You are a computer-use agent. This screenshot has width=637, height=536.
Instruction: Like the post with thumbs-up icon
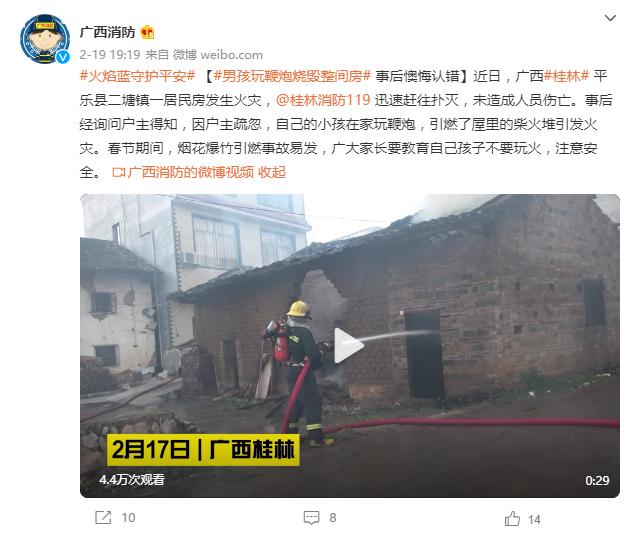(x=512, y=518)
